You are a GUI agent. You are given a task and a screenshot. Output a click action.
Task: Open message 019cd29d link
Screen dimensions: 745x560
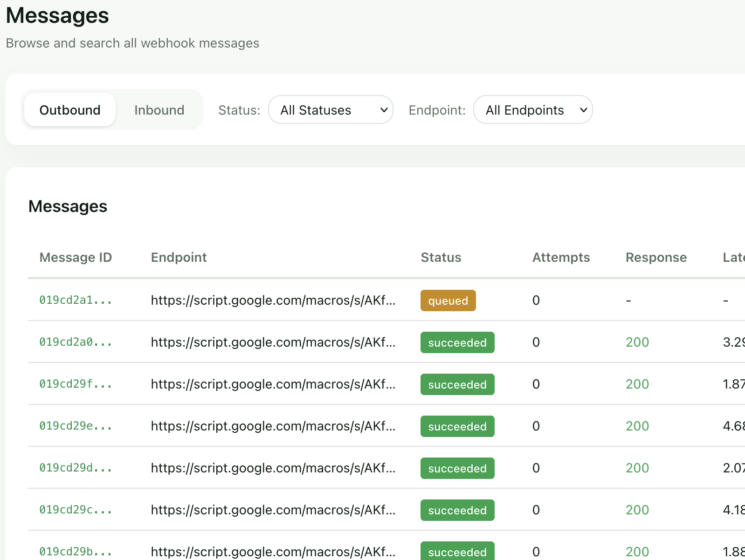tap(76, 468)
